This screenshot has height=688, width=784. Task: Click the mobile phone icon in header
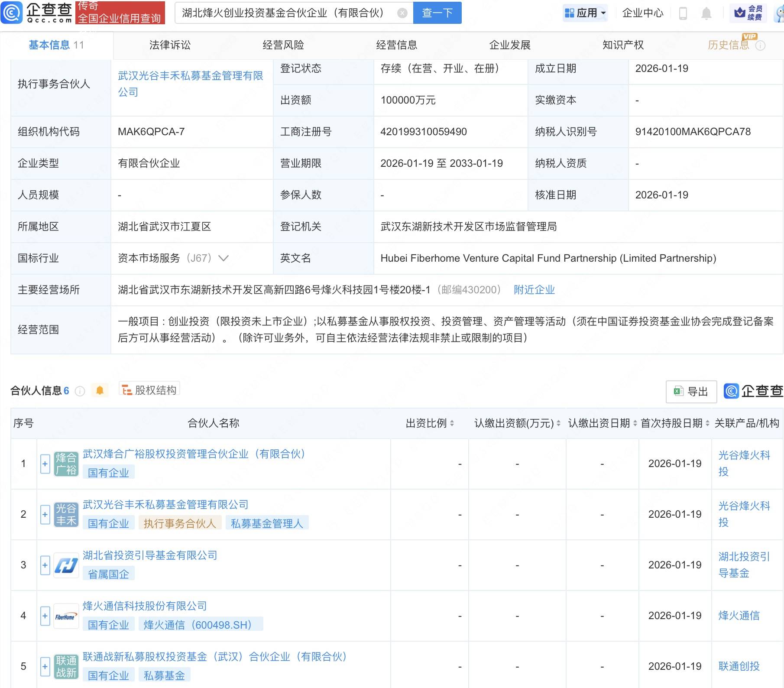(683, 13)
